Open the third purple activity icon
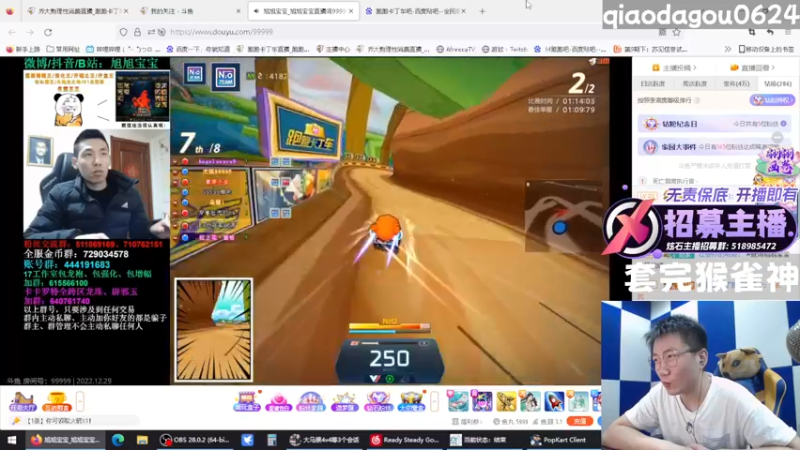Image resolution: width=800 pixels, height=450 pixels. pyautogui.click(x=311, y=402)
